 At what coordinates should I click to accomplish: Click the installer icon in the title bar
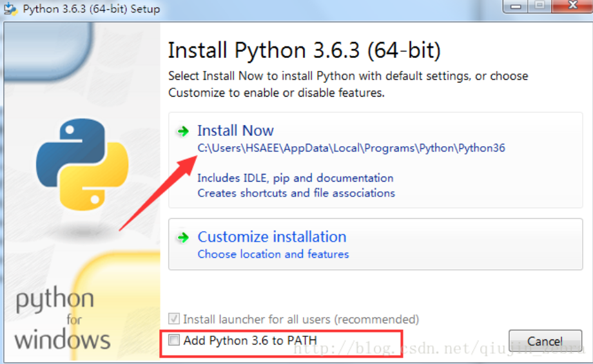point(10,8)
